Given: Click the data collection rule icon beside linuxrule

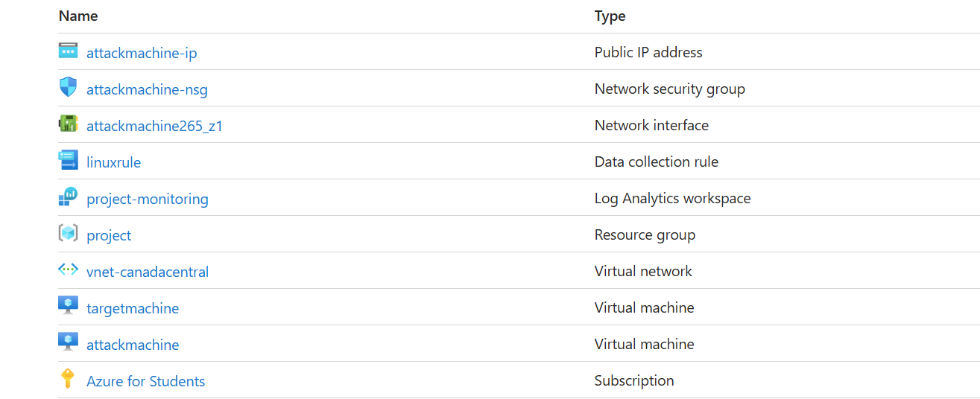Looking at the screenshot, I should coord(68,161).
